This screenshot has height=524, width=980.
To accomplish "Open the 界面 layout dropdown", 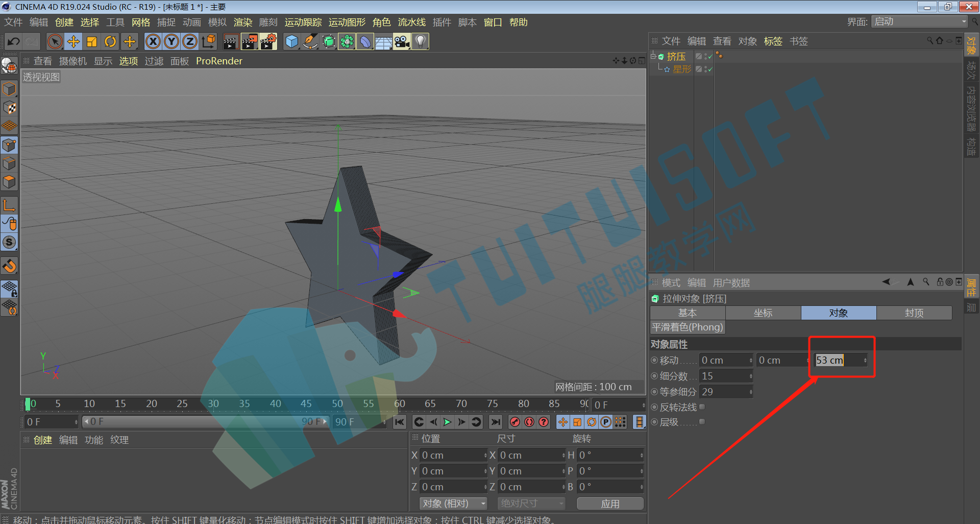I will pos(919,21).
